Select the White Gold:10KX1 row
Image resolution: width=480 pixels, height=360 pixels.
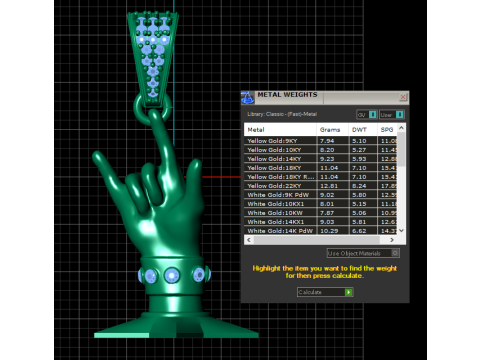pyautogui.click(x=321, y=204)
